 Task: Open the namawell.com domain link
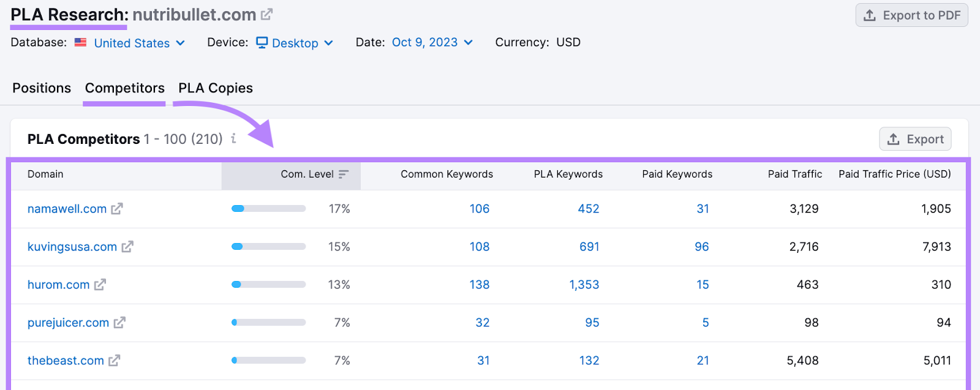67,209
